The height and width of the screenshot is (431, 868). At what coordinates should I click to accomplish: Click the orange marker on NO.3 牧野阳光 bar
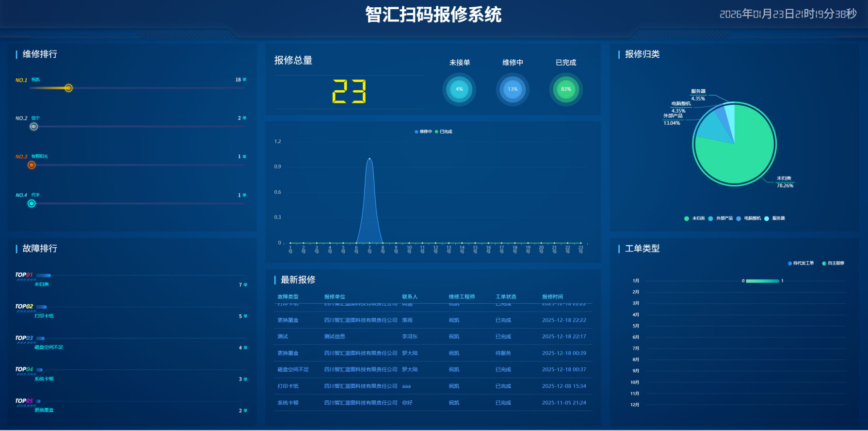(32, 165)
